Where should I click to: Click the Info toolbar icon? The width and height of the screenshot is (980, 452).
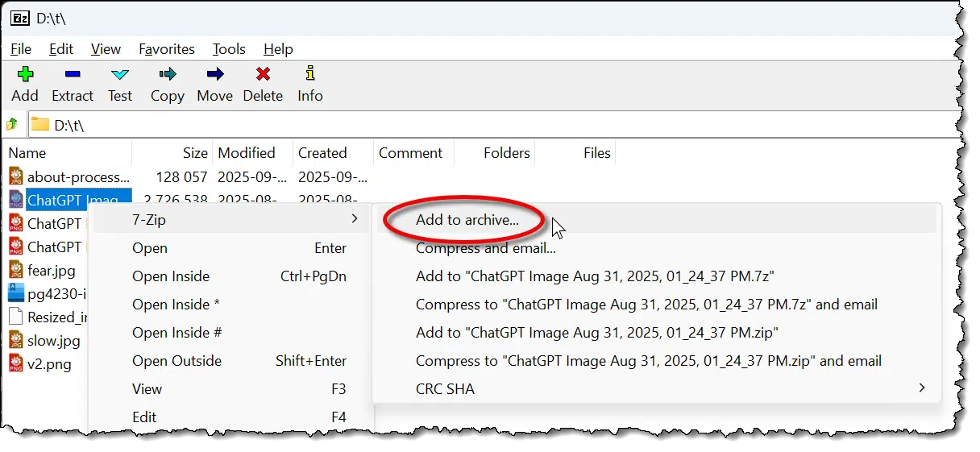[309, 74]
